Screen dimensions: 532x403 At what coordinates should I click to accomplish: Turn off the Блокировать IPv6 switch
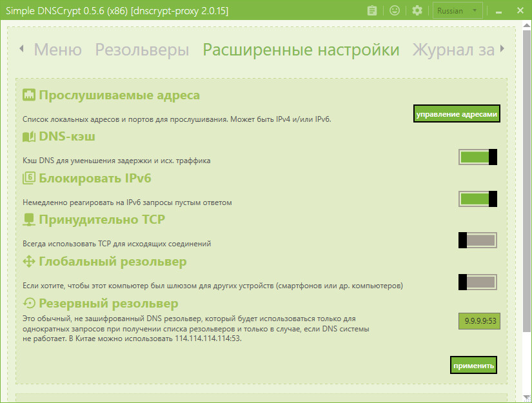coord(478,199)
